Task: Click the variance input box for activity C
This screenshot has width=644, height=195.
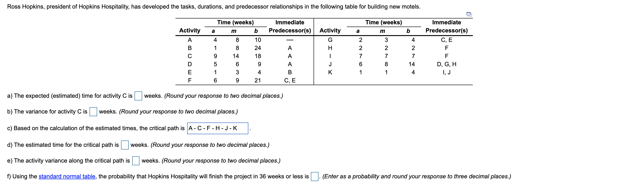Action: pos(93,112)
